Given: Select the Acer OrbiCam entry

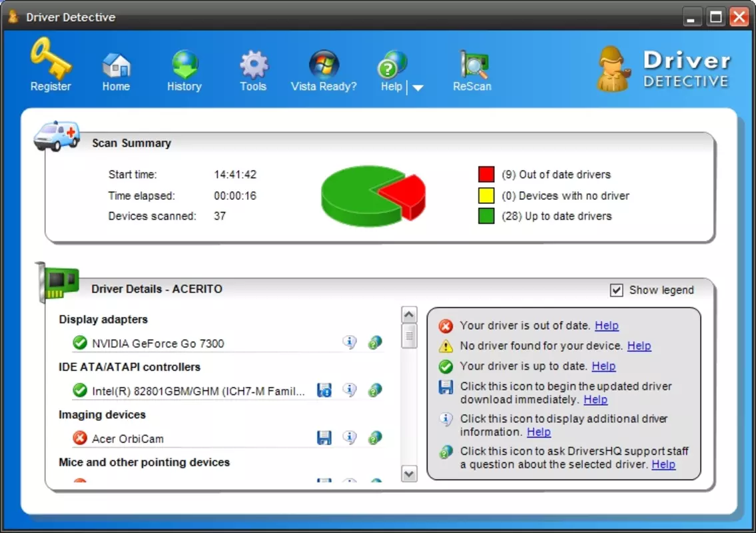Looking at the screenshot, I should [128, 439].
